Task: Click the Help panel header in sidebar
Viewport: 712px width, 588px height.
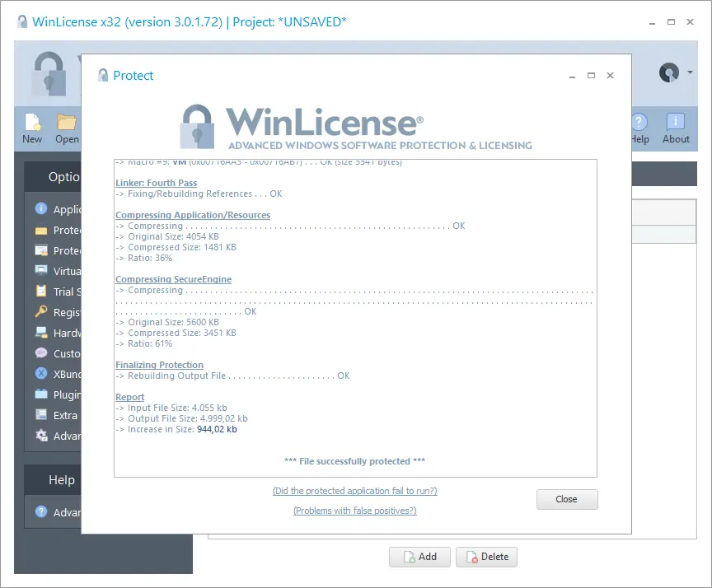Action: 53,479
